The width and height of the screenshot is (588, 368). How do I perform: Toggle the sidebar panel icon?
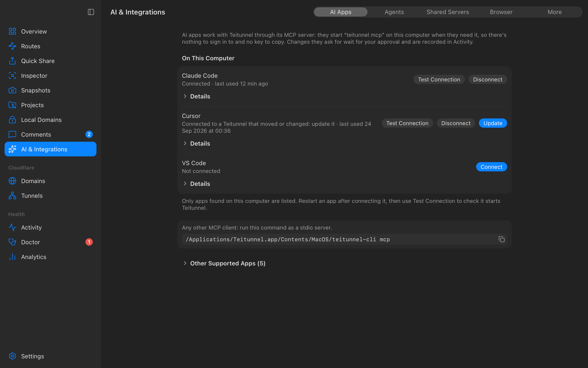(91, 12)
